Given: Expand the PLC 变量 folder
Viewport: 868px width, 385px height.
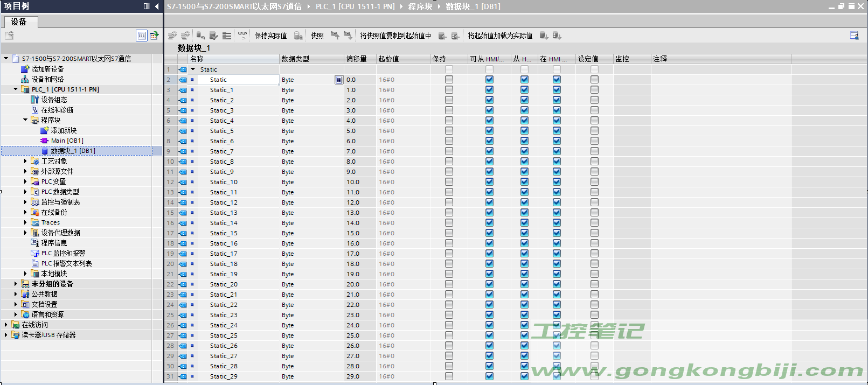Looking at the screenshot, I should click(x=25, y=181).
